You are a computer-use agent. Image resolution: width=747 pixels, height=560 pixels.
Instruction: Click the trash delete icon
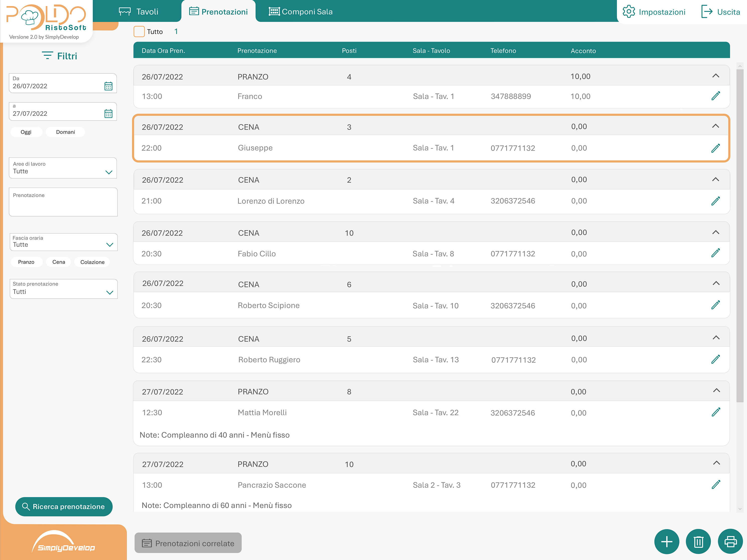pyautogui.click(x=698, y=541)
